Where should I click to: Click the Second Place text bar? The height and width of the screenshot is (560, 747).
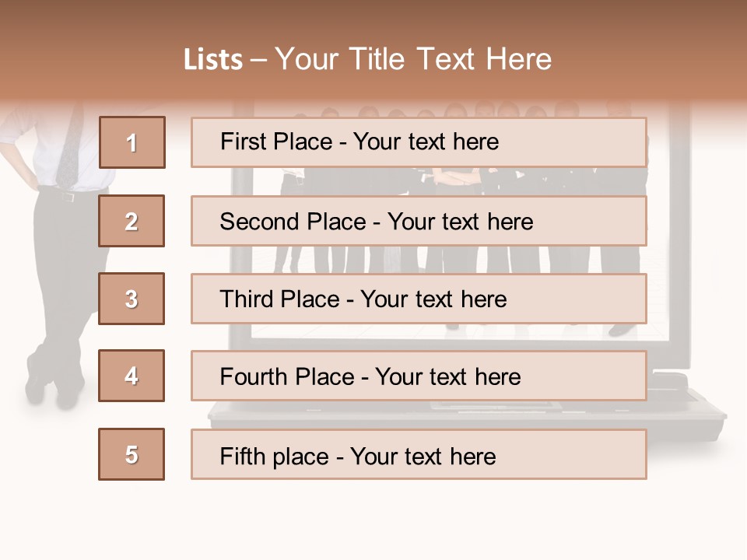[419, 222]
